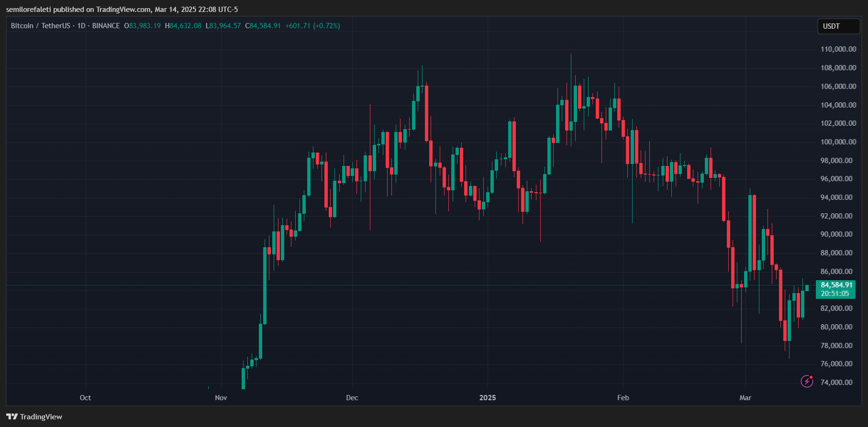Click the Mar label on time axis
The image size is (868, 427).
coord(746,398)
